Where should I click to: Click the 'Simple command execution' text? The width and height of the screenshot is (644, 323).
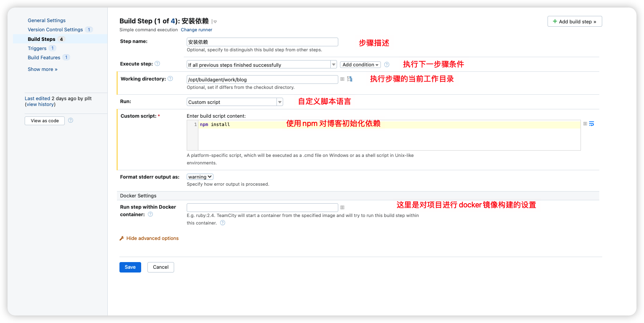click(x=149, y=30)
